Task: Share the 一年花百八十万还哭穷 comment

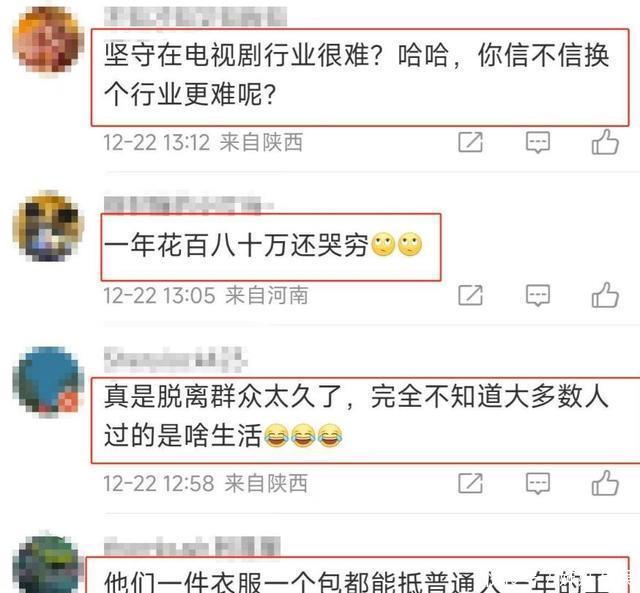Action: click(x=470, y=295)
